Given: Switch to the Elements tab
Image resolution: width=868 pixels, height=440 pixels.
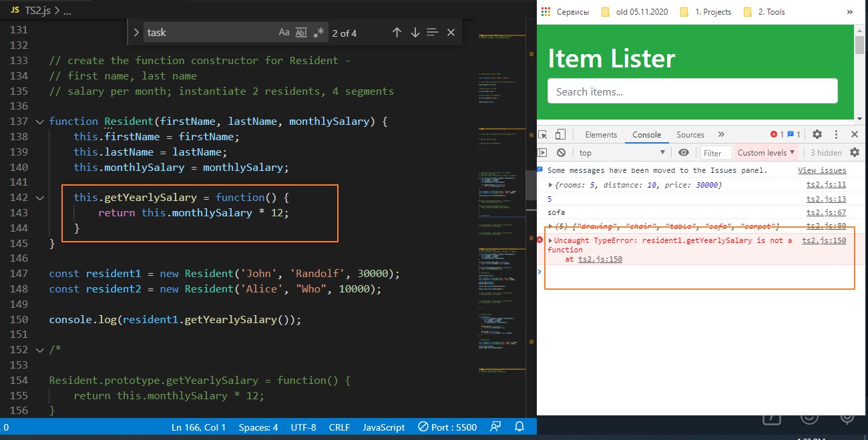Looking at the screenshot, I should [x=601, y=134].
